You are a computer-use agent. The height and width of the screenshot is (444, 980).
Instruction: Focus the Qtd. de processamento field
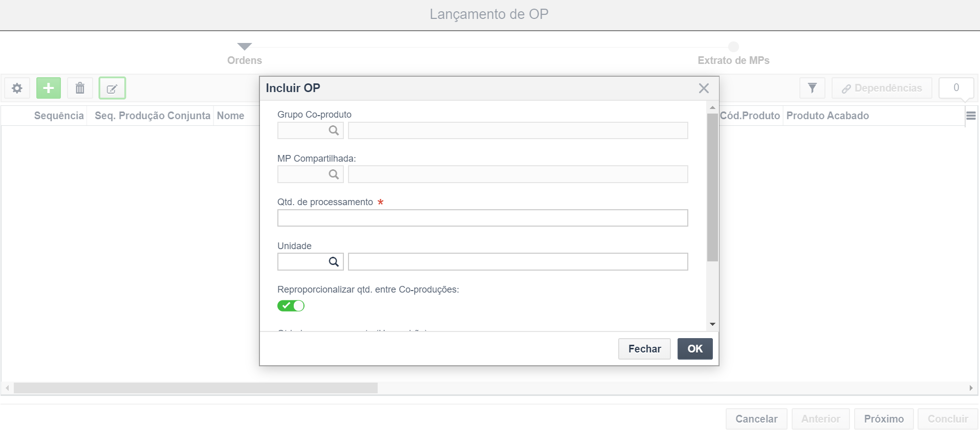pos(483,218)
